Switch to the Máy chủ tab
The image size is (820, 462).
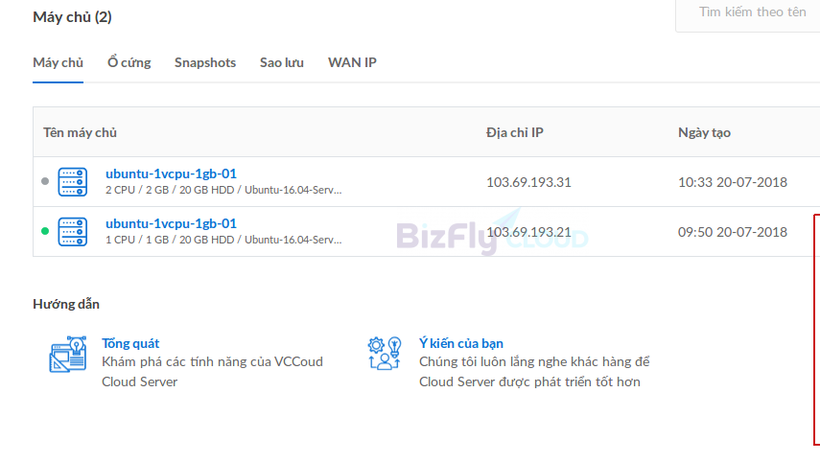click(x=58, y=62)
